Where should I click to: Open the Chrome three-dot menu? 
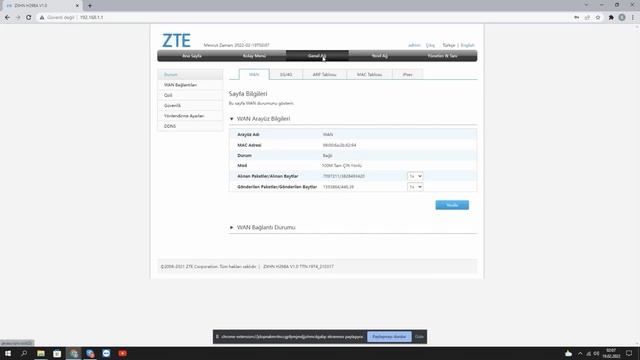point(633,18)
